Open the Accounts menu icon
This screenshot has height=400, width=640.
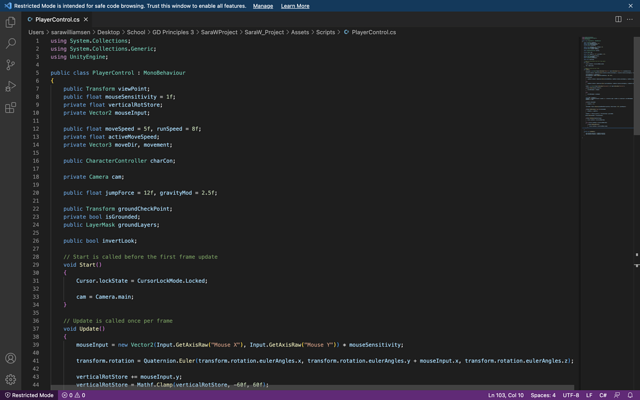coord(11,358)
